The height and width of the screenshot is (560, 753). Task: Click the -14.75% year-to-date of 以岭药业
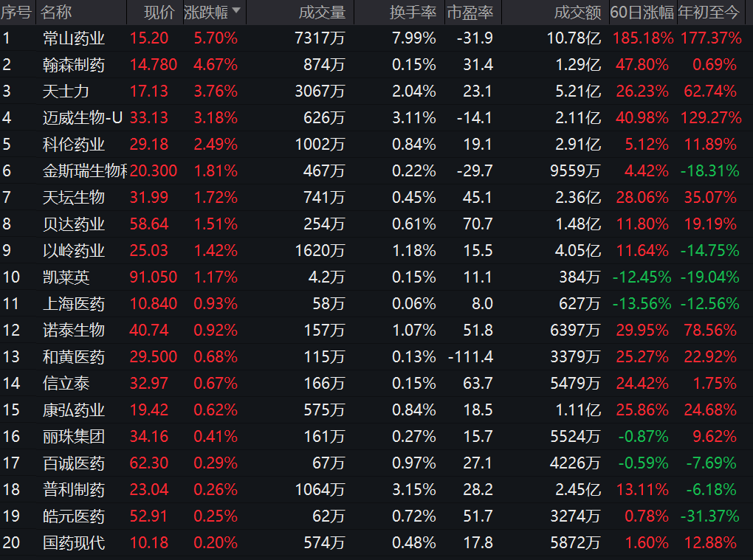(x=709, y=251)
